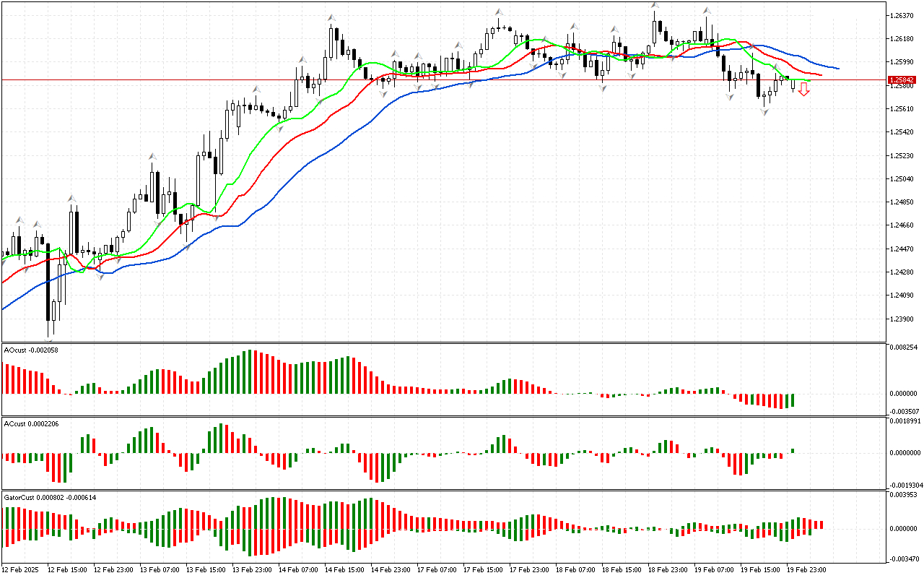Click the 1.25420 price axis label
The width and height of the screenshot is (924, 578).
tap(902, 132)
